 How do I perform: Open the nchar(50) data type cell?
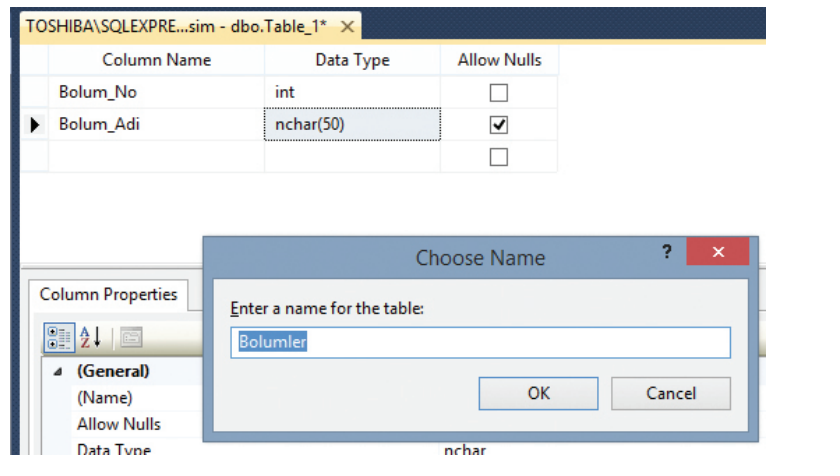pyautogui.click(x=351, y=125)
